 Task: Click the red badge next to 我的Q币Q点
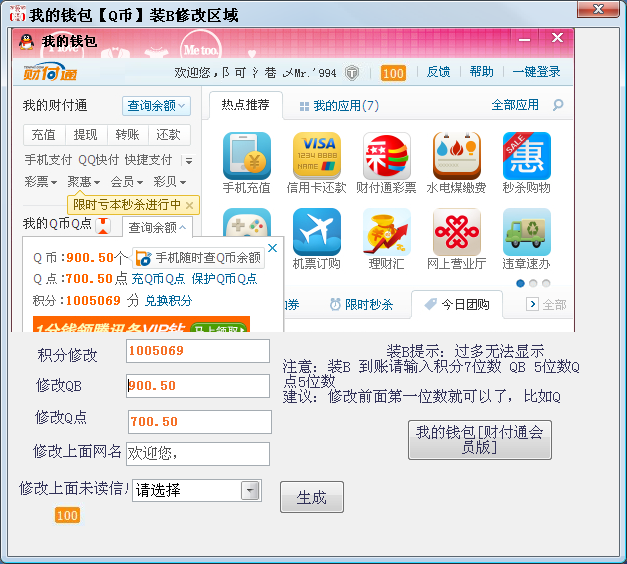click(x=103, y=225)
